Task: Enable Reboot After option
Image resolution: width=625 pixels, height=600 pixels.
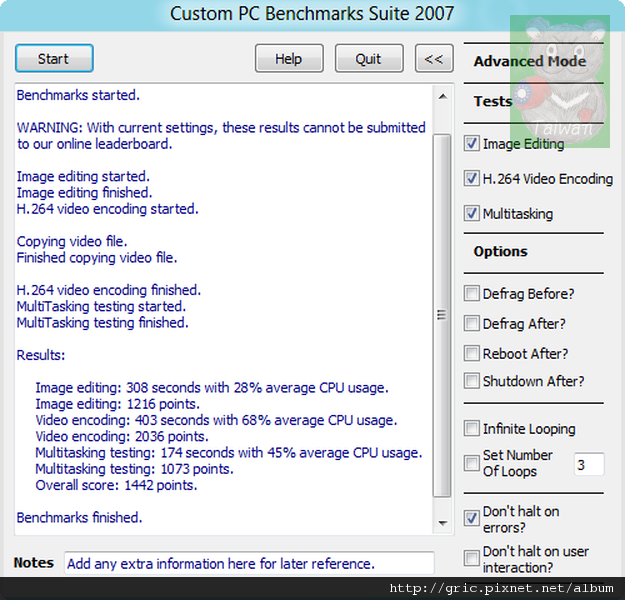Action: click(x=472, y=353)
